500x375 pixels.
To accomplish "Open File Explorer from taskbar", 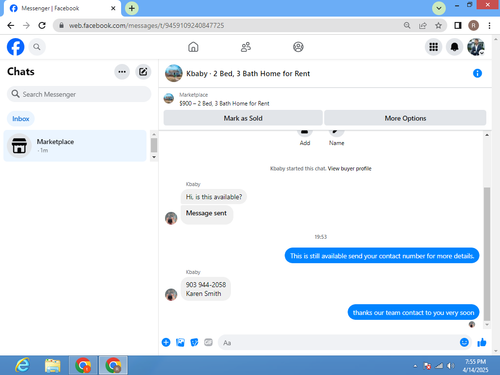I will 52,365.
